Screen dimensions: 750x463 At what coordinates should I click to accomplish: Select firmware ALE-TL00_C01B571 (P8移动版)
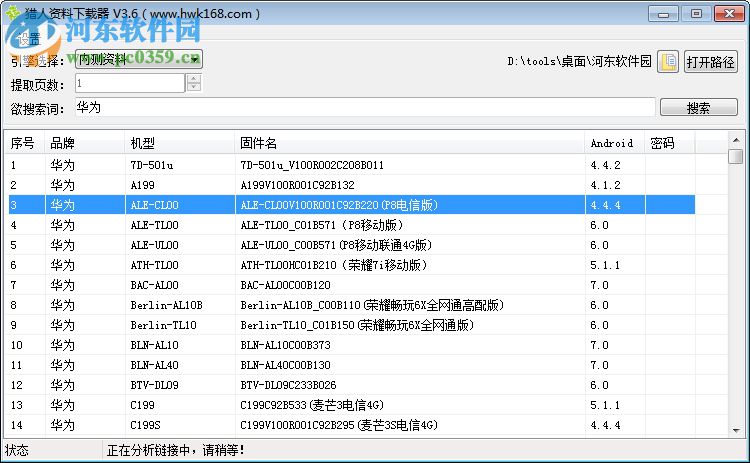[x=352, y=225]
